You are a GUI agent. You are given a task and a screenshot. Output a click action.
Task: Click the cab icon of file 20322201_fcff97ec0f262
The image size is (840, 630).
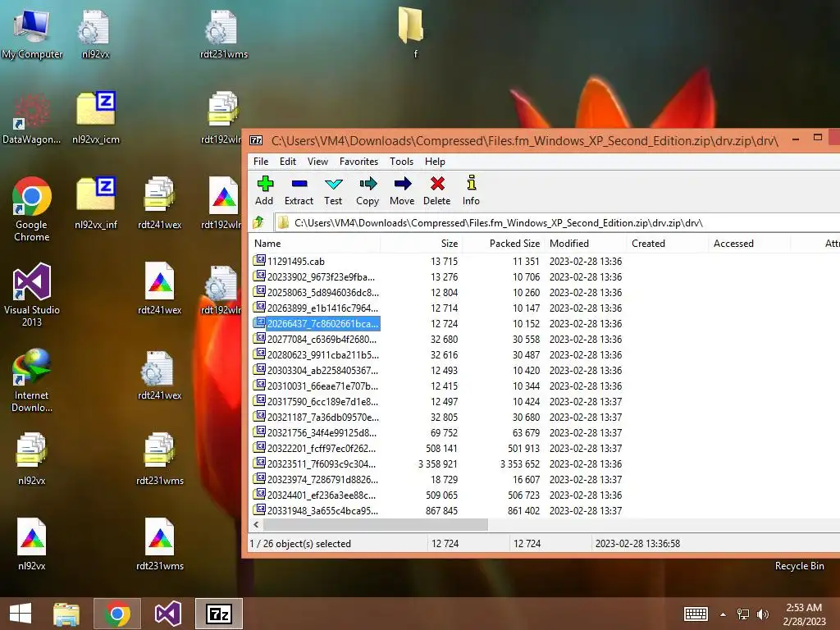pos(259,447)
